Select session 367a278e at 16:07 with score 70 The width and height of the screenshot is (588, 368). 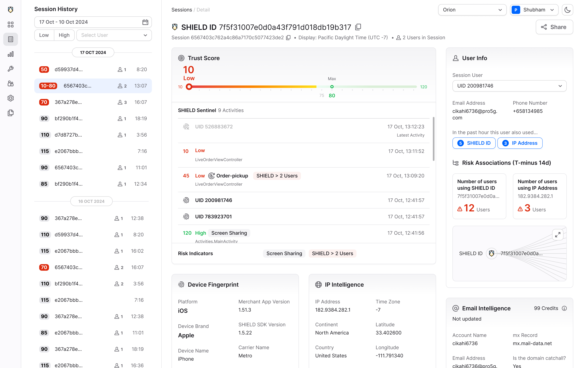(93, 102)
